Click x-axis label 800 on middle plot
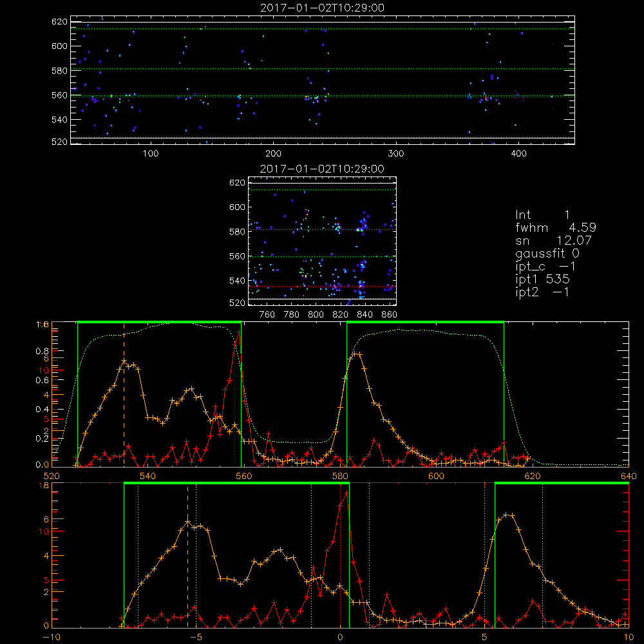Image resolution: width=644 pixels, height=644 pixels. point(316,315)
